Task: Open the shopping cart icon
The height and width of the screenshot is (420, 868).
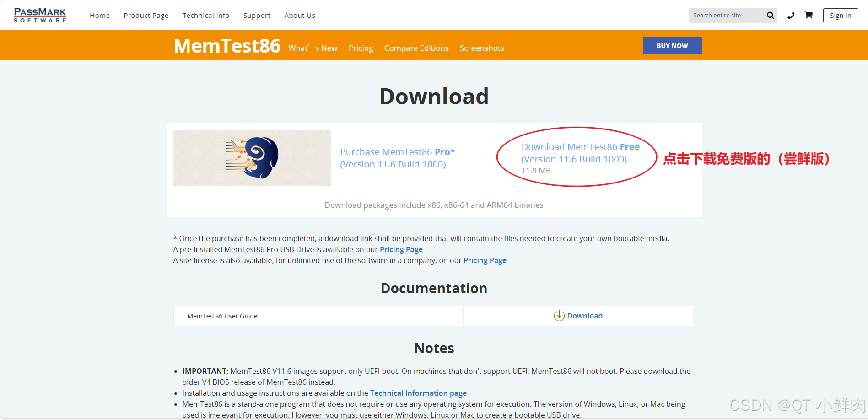Action: click(809, 15)
